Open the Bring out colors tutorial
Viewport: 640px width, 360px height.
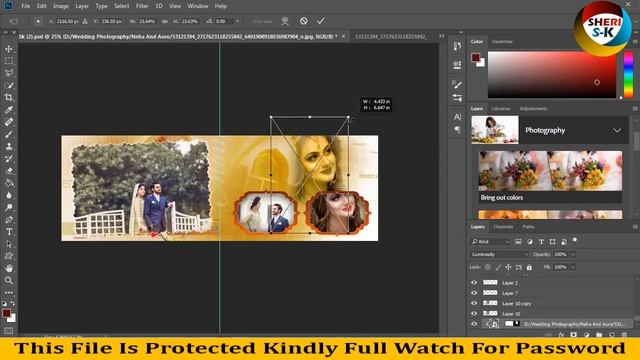pyautogui.click(x=550, y=177)
